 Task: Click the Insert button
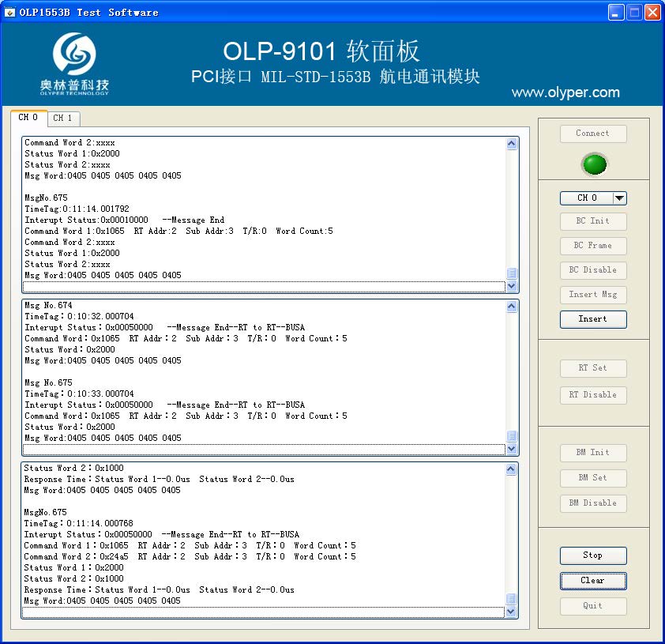pos(593,319)
